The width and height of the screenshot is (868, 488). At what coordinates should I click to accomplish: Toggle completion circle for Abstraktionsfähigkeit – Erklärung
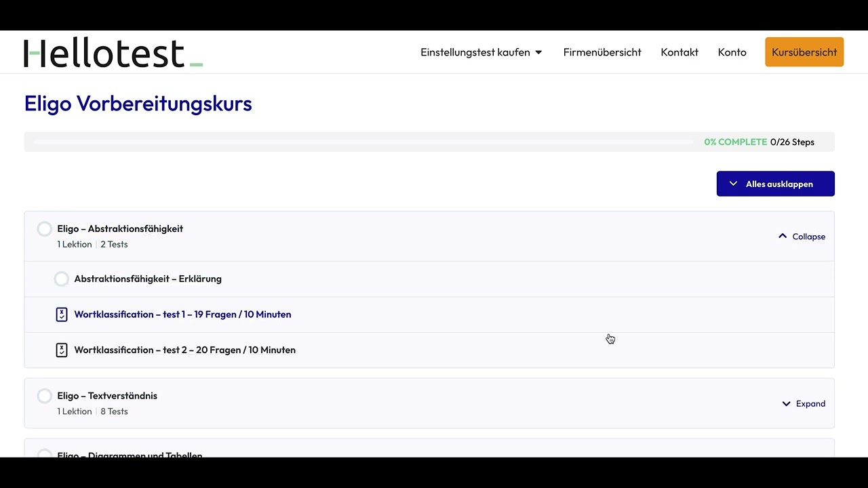pyautogui.click(x=62, y=279)
